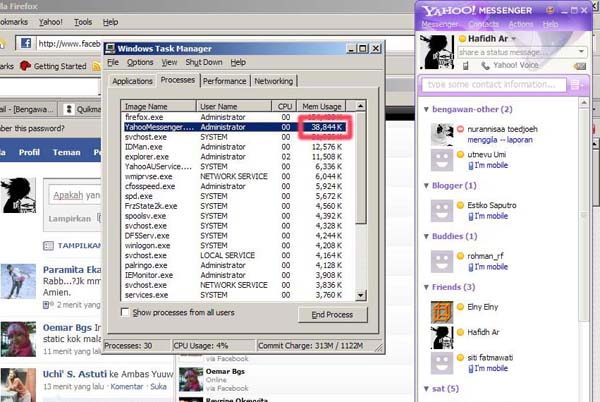The height and width of the screenshot is (402, 600).
Task: Click the Task Manager process list scrollbar thumb
Action: 360,168
